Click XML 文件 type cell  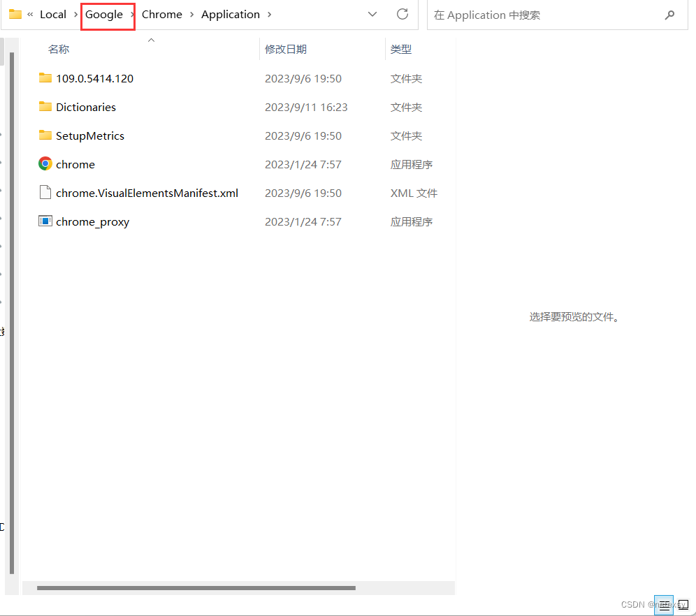click(x=414, y=193)
